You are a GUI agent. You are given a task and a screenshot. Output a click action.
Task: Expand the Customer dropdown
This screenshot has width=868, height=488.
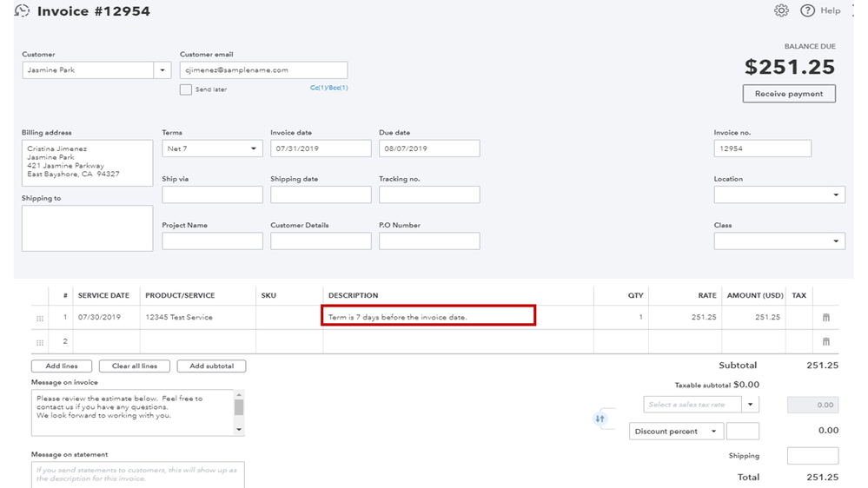162,70
